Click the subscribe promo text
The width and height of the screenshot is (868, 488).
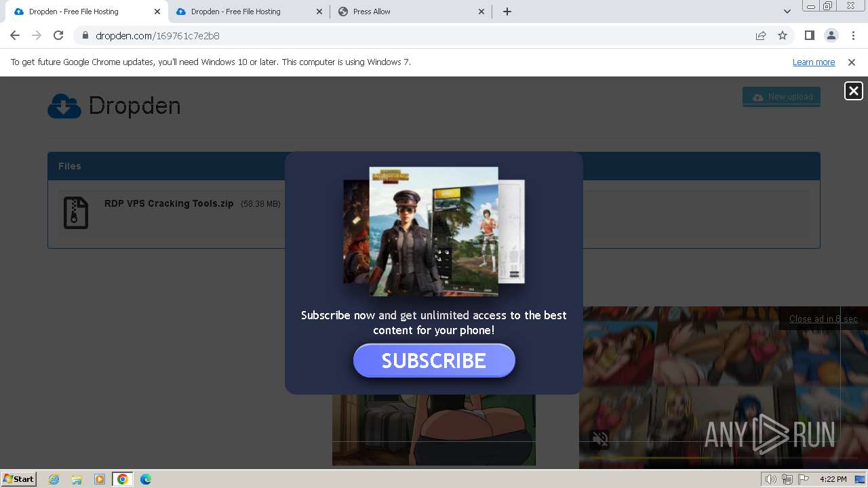point(434,323)
